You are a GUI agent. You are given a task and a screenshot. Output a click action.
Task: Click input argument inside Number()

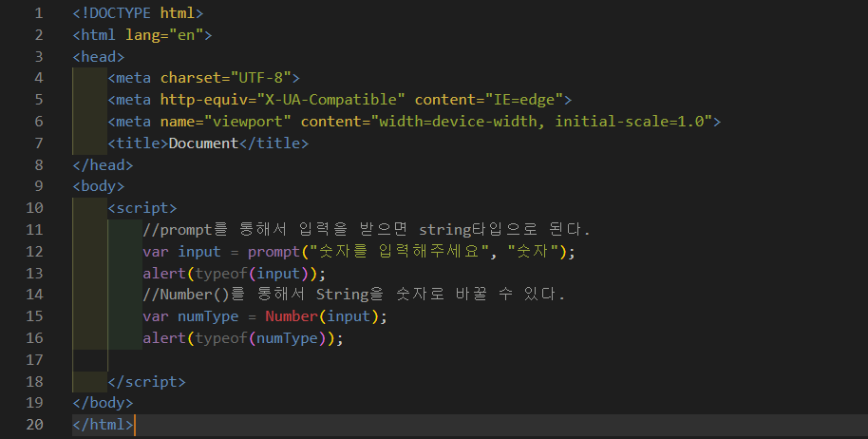(349, 316)
